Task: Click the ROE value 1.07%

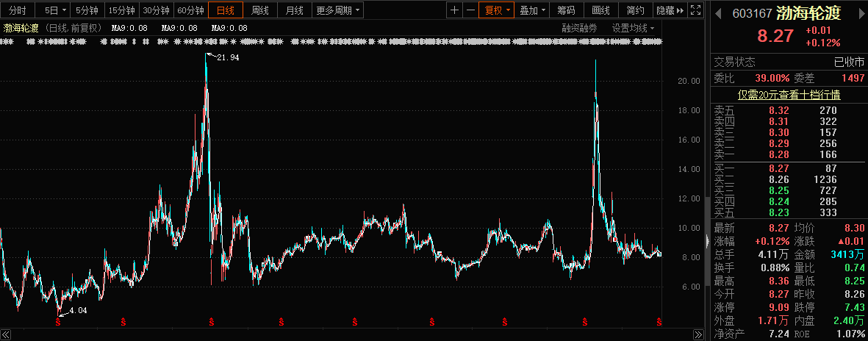Action: coord(849,334)
